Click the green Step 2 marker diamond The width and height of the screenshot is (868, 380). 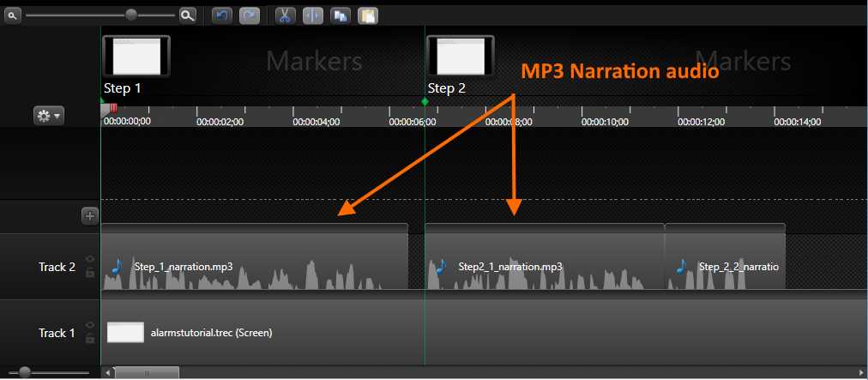pos(425,102)
